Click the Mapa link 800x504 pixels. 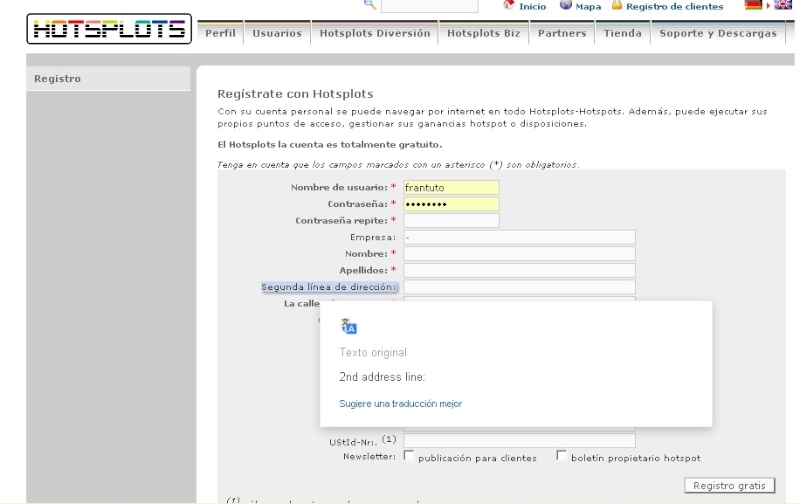[588, 7]
